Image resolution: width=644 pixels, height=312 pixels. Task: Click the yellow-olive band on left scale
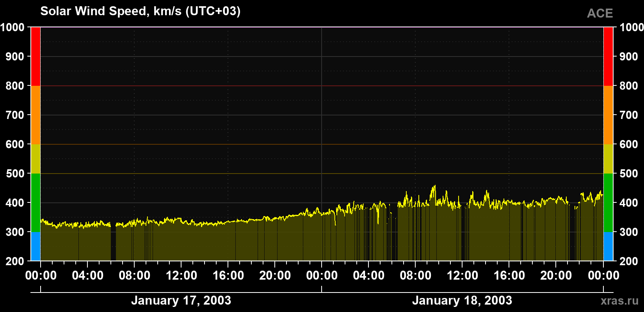(36, 159)
